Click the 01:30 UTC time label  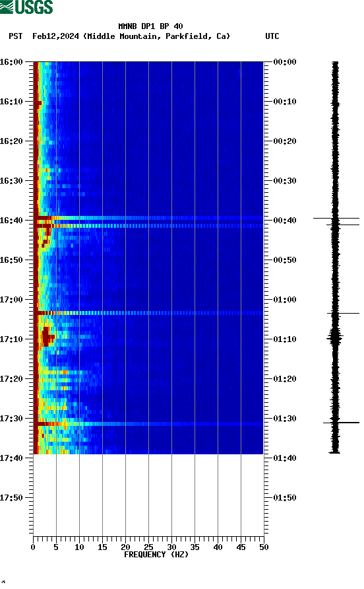point(285,419)
